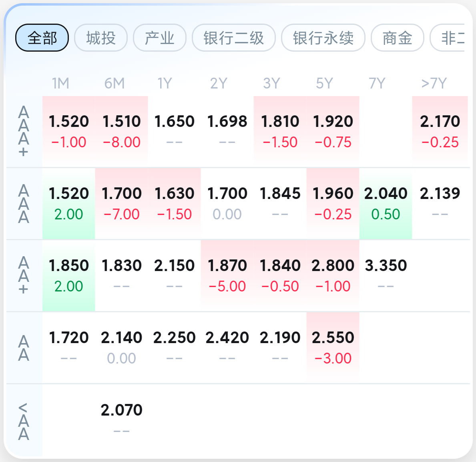Select the partially visible 非 tab

[x=448, y=38]
